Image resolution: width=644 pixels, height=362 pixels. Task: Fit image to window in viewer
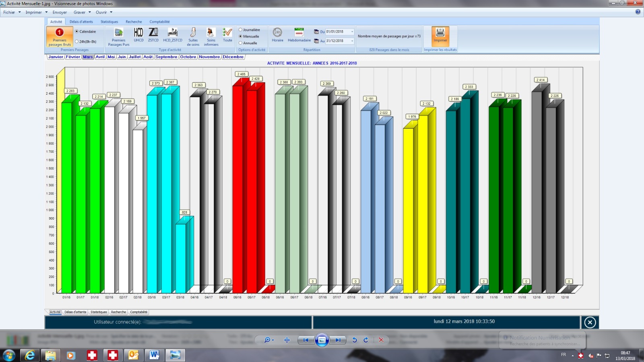(287, 340)
